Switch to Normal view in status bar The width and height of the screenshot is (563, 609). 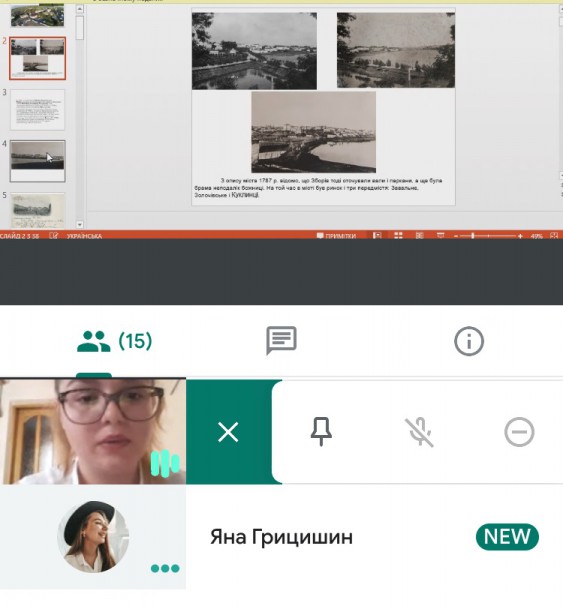pyautogui.click(x=377, y=235)
